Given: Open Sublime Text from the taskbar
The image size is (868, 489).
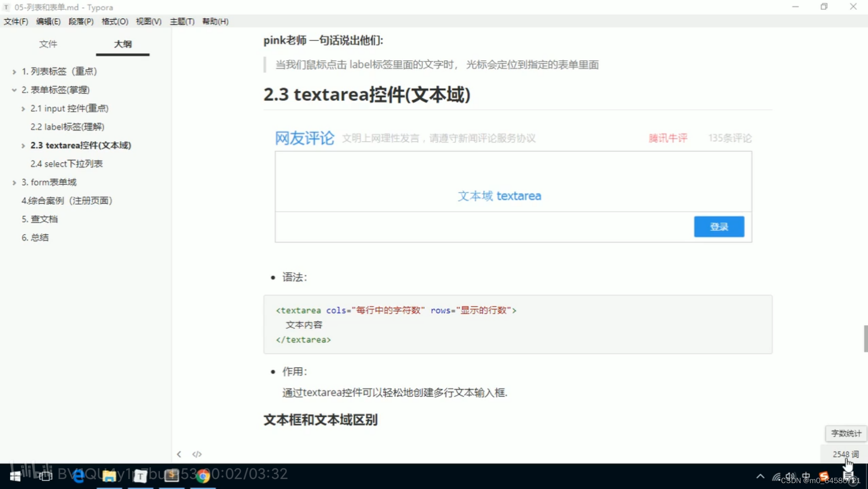Looking at the screenshot, I should point(172,475).
